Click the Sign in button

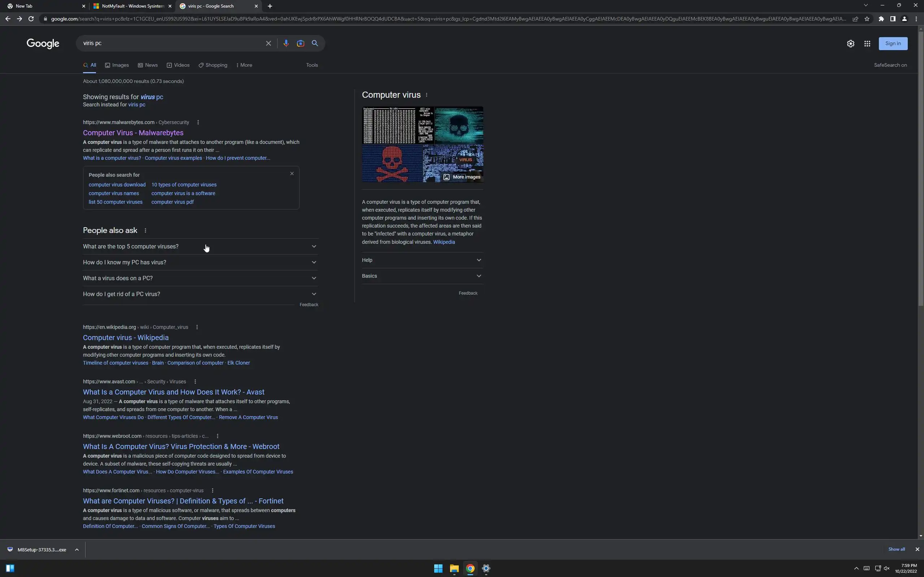(893, 44)
